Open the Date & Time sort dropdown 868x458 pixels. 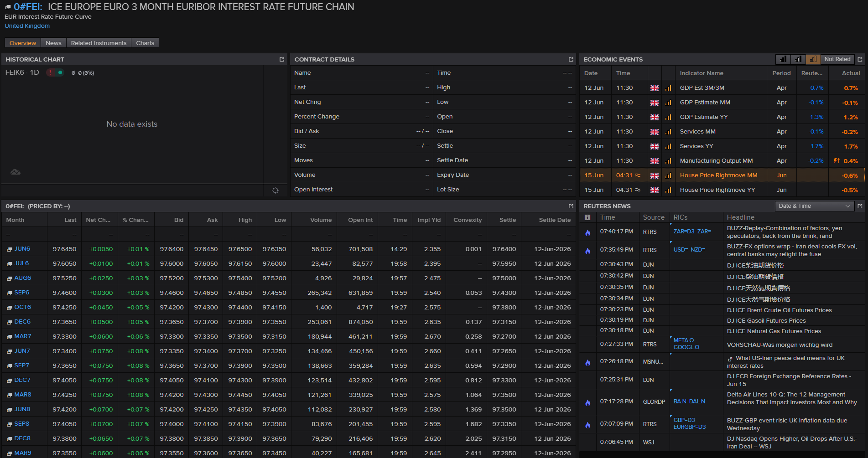pos(814,206)
